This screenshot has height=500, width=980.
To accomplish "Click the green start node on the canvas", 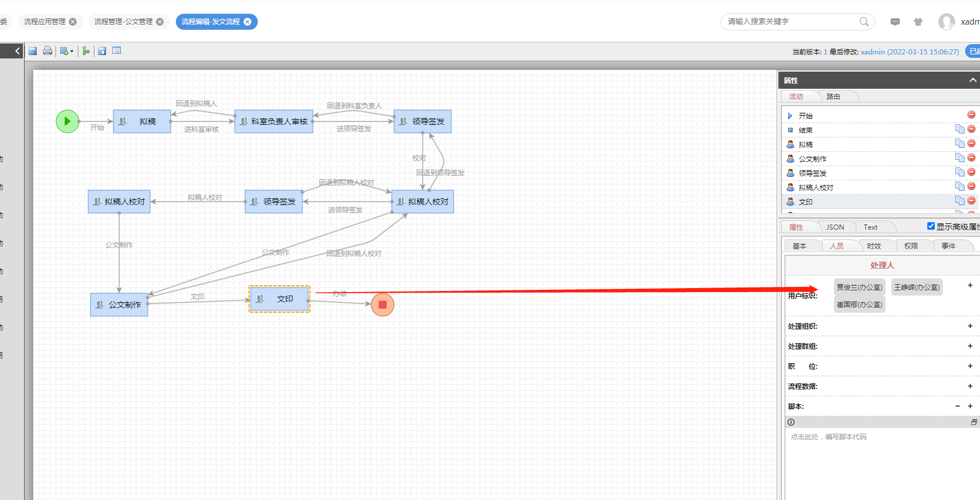I will pos(68,121).
